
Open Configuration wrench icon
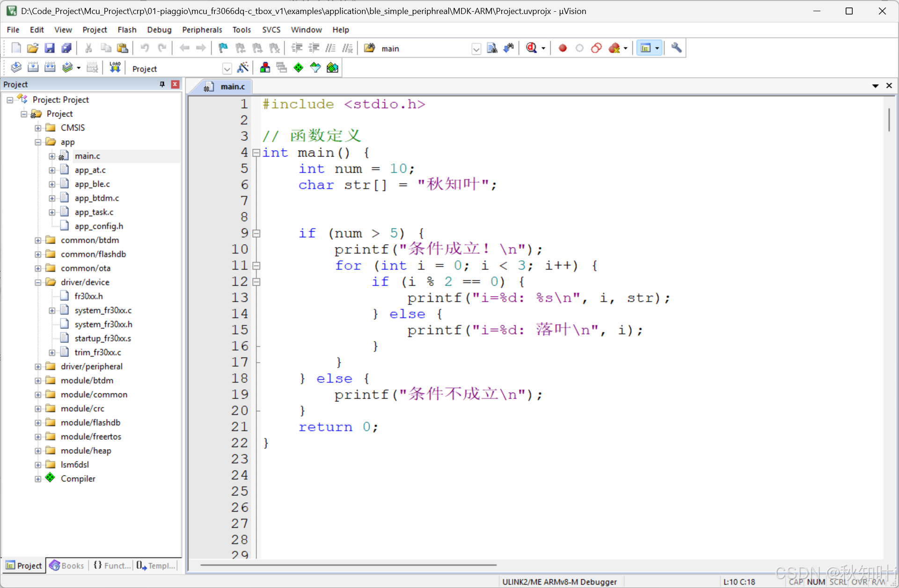tap(676, 48)
